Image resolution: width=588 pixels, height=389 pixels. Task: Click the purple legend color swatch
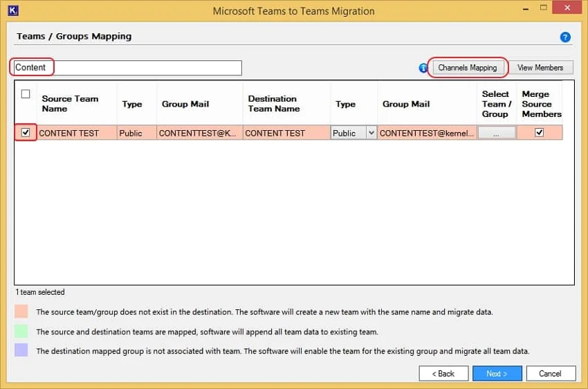coord(21,350)
